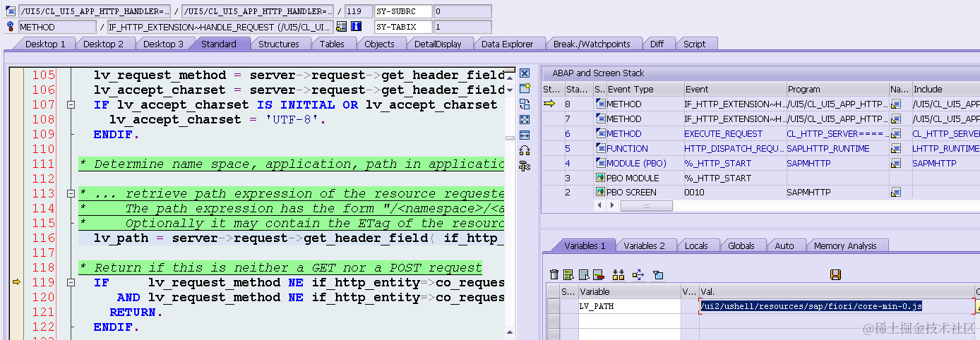Image resolution: width=980 pixels, height=340 pixels.
Task: Click the second list icon in the Variables toolbar
Action: pos(584,274)
